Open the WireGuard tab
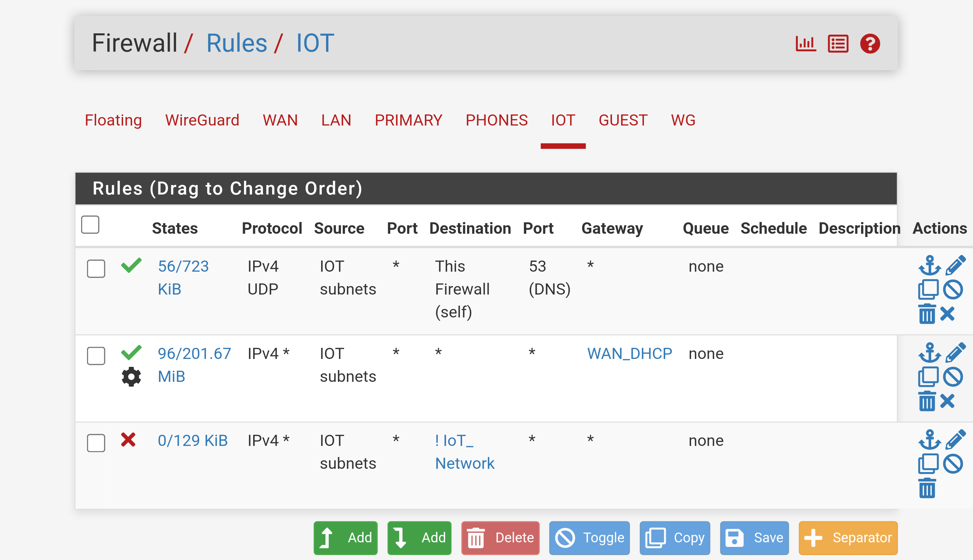The width and height of the screenshot is (973, 560). click(202, 120)
